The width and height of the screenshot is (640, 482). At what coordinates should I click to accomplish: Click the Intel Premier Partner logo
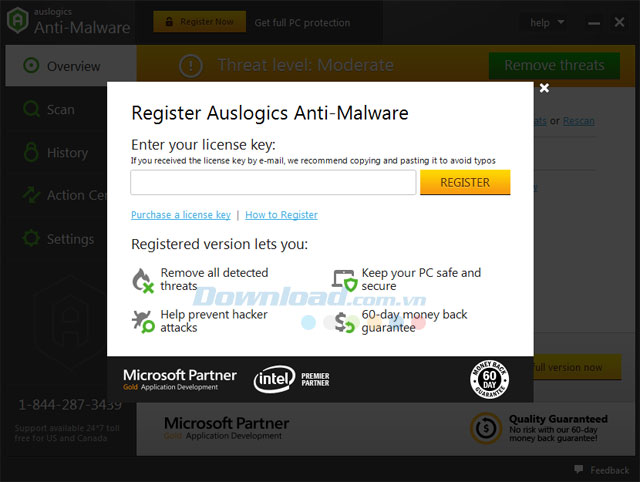[x=291, y=379]
